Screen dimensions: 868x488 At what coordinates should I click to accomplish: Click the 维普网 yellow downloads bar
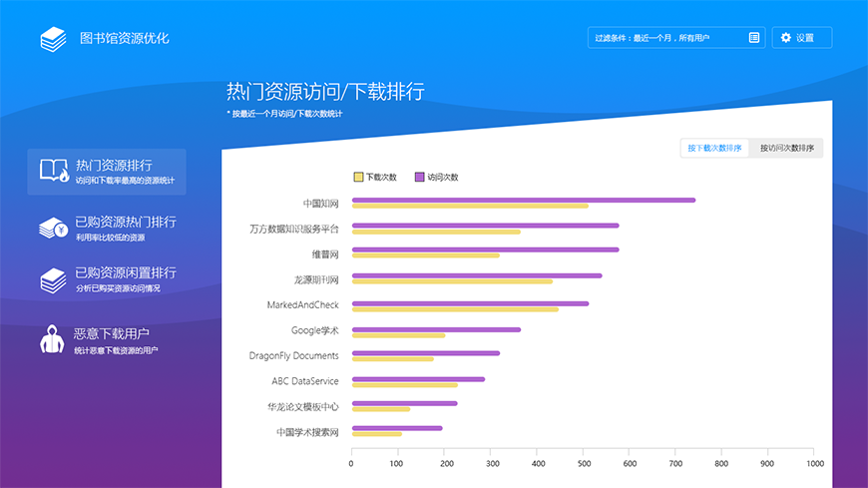(426, 255)
